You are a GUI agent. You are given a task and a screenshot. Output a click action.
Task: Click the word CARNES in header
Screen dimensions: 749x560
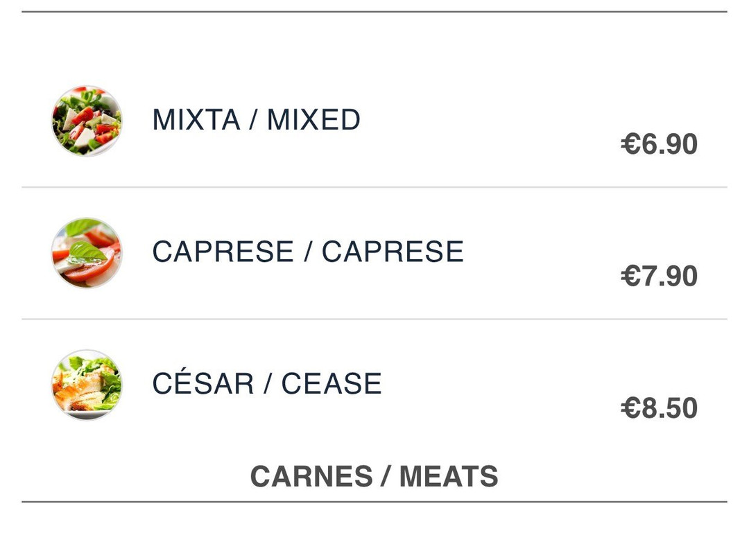311,476
